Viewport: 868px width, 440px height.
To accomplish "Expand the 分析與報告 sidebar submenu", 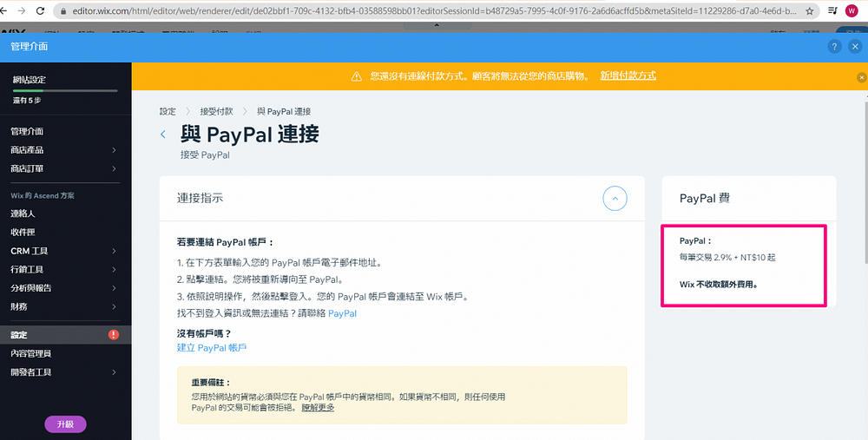I will tap(114, 288).
